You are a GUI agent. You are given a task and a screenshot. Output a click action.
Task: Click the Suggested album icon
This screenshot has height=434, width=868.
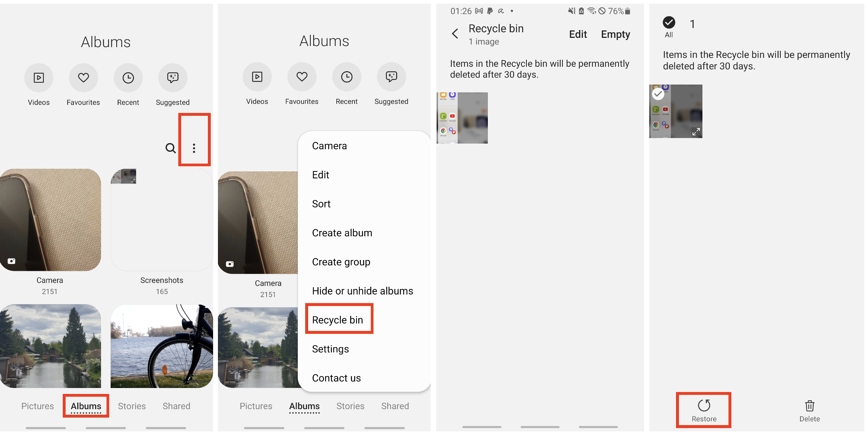pyautogui.click(x=172, y=78)
